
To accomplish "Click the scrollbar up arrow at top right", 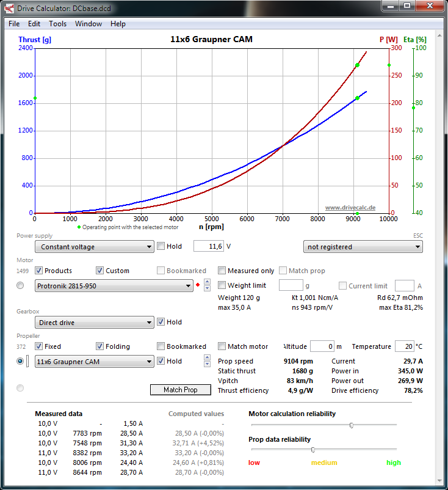I will click(439, 35).
